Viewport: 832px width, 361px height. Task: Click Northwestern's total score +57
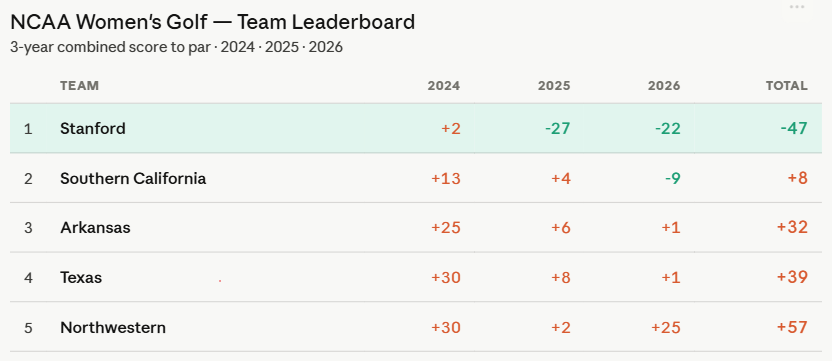pos(792,328)
